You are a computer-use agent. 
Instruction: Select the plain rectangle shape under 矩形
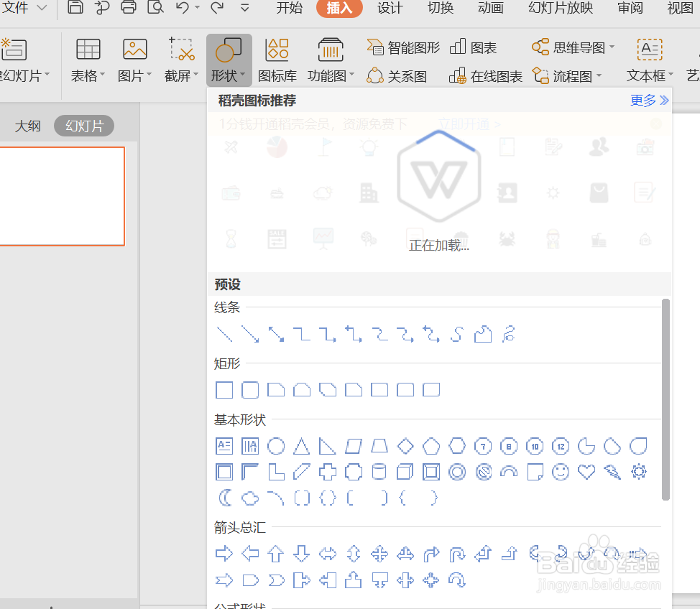click(x=224, y=390)
